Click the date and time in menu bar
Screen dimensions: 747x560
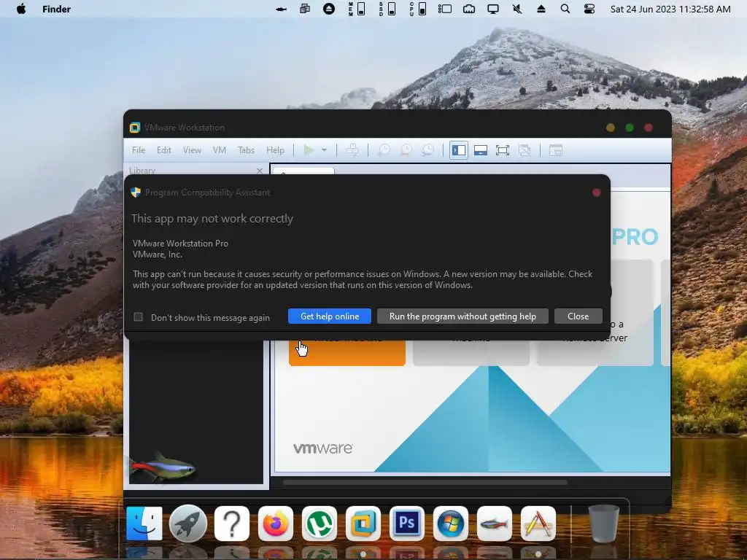[670, 9]
